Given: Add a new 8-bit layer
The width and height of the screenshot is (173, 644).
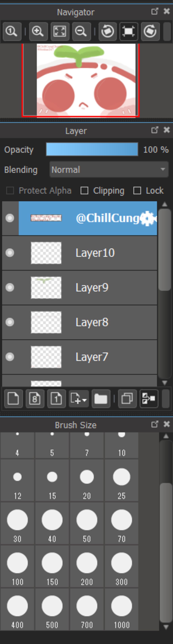Looking at the screenshot, I should [x=35, y=398].
